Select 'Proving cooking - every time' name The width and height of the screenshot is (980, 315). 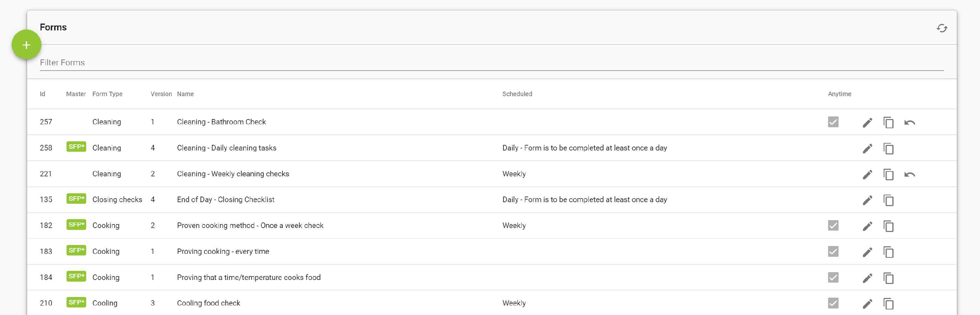(x=223, y=252)
